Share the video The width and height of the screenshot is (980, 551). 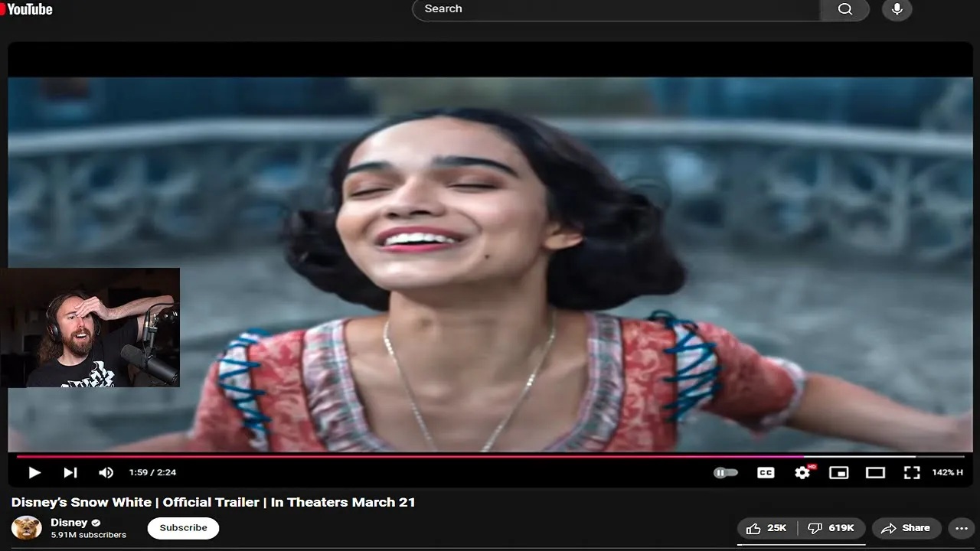click(906, 528)
